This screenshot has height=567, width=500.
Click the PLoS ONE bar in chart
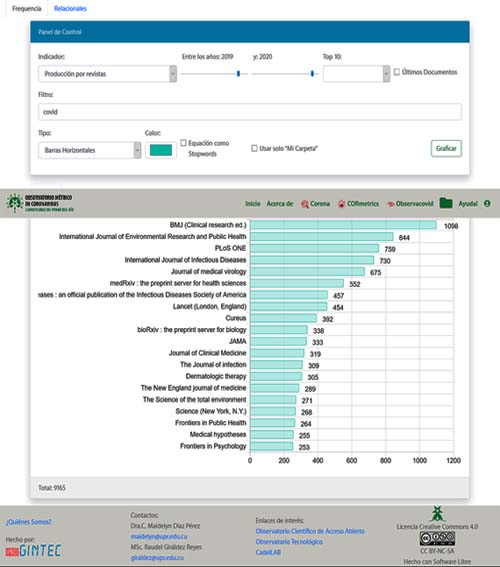[x=315, y=248]
